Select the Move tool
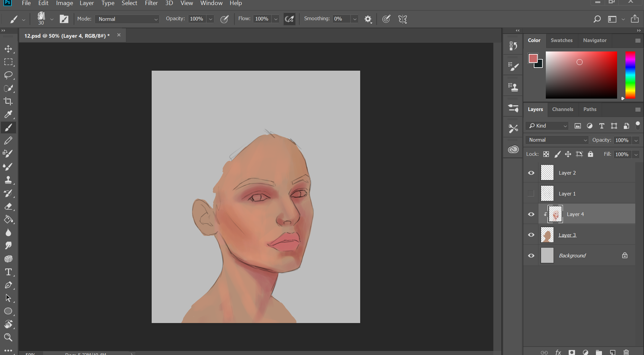Screen dimensions: 644x355 click(8, 49)
